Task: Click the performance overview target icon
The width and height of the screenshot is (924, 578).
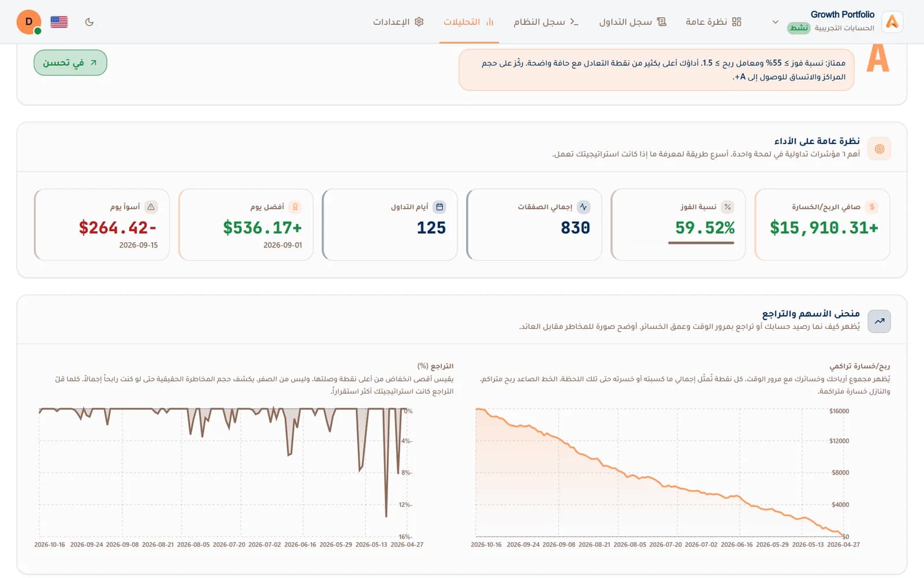Action: click(x=880, y=149)
